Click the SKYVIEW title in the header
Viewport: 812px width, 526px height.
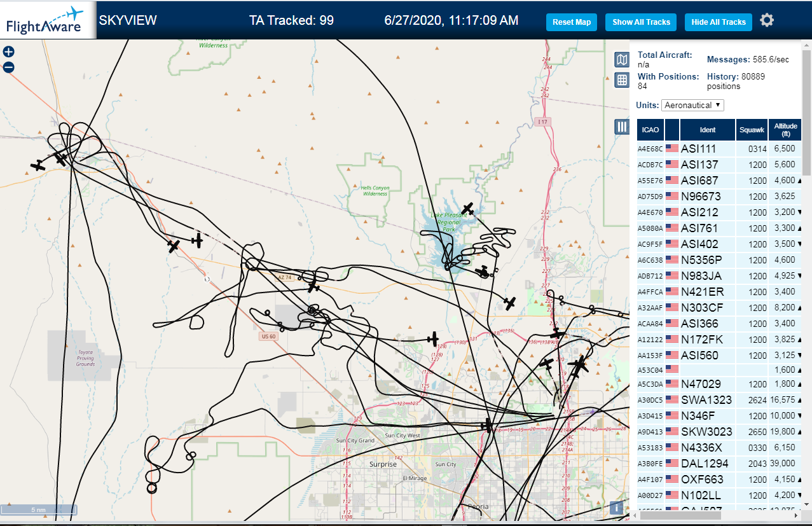pyautogui.click(x=128, y=20)
